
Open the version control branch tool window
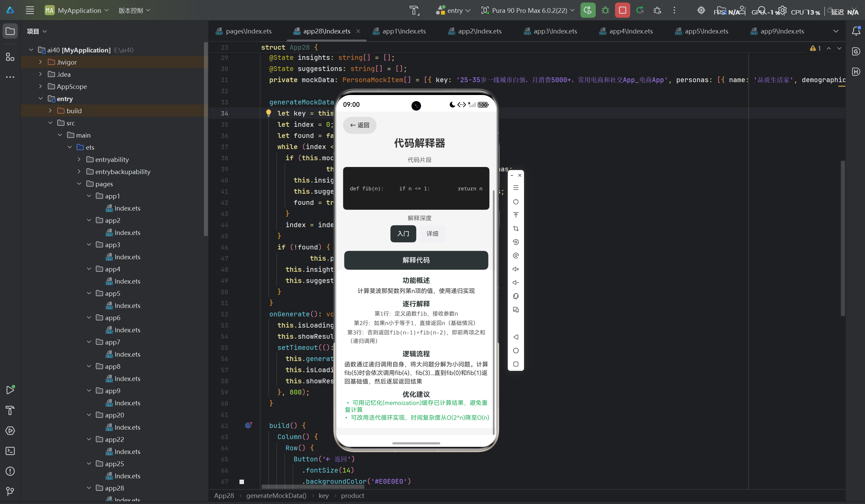pos(10,491)
